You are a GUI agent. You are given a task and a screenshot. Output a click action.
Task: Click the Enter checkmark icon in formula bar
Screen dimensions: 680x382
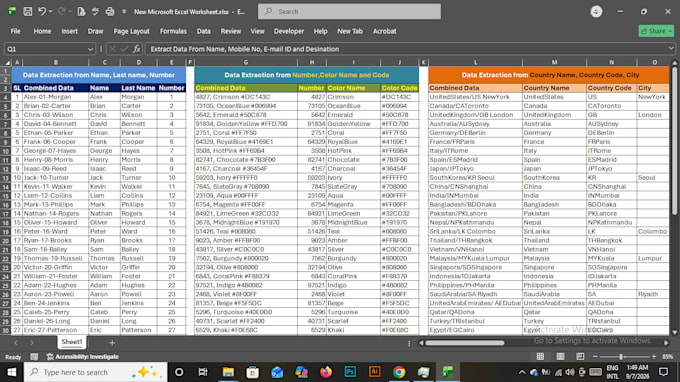coord(124,49)
